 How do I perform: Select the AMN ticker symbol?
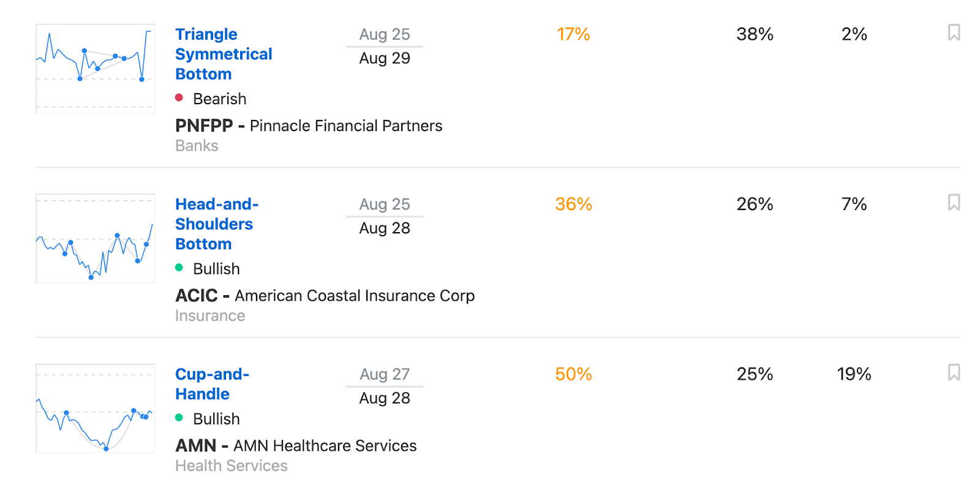pos(196,446)
